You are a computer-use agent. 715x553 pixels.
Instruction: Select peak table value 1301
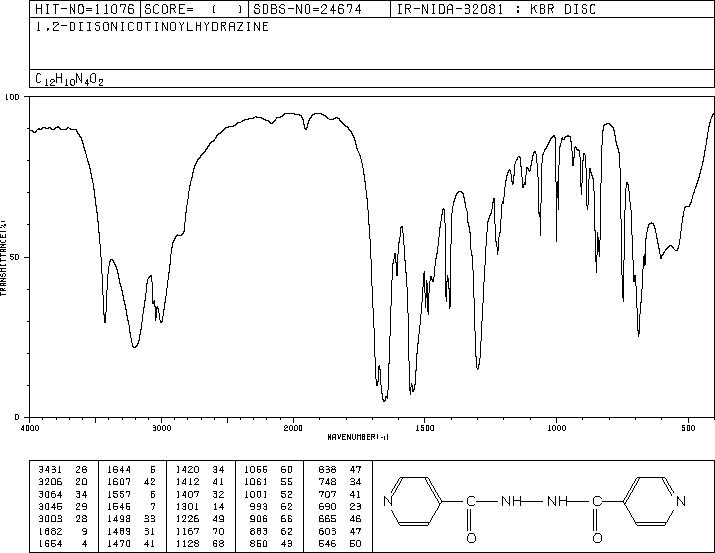click(x=188, y=506)
